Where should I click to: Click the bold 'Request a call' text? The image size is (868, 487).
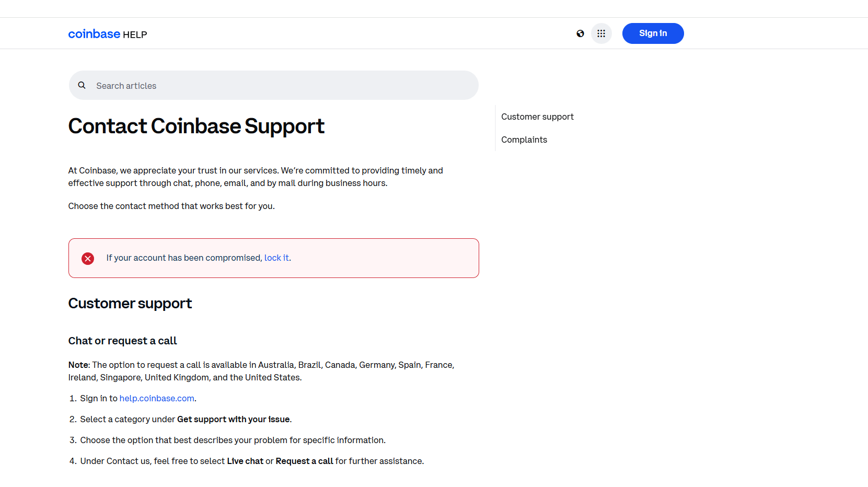tap(304, 461)
